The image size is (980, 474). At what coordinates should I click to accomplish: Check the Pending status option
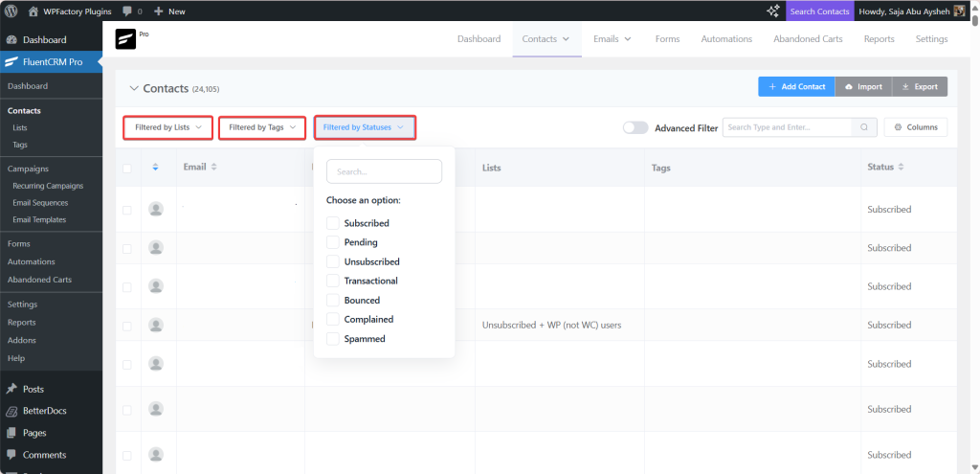coord(333,242)
